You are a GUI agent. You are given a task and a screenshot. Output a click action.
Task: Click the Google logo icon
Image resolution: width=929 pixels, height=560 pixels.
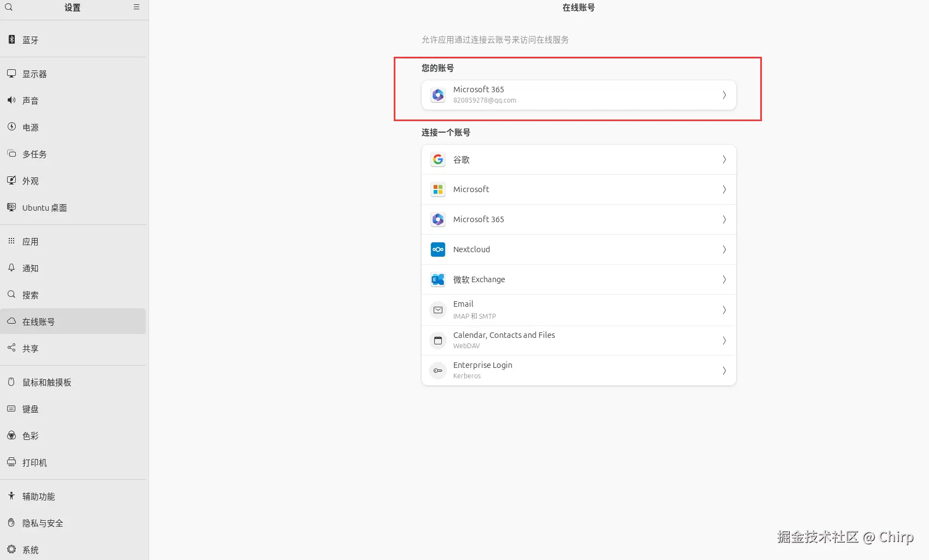tap(438, 159)
